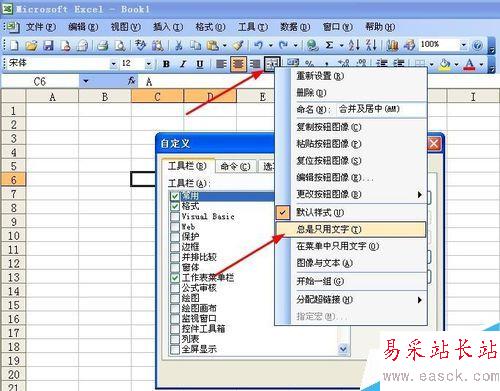Viewport: 500px width, 391px height.
Task: Click the New workbook icon
Action: (14, 45)
